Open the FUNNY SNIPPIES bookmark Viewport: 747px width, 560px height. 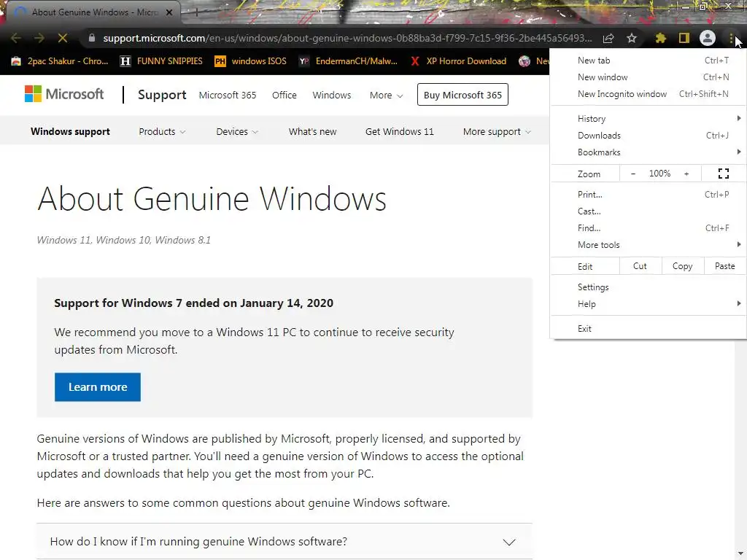(x=161, y=61)
